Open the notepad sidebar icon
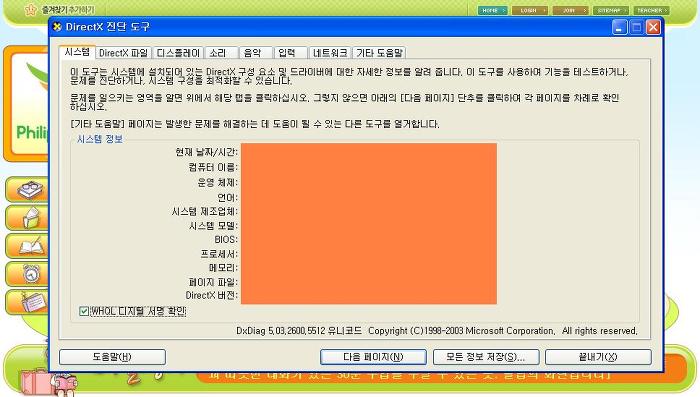The width and height of the screenshot is (700, 397). coord(33,302)
